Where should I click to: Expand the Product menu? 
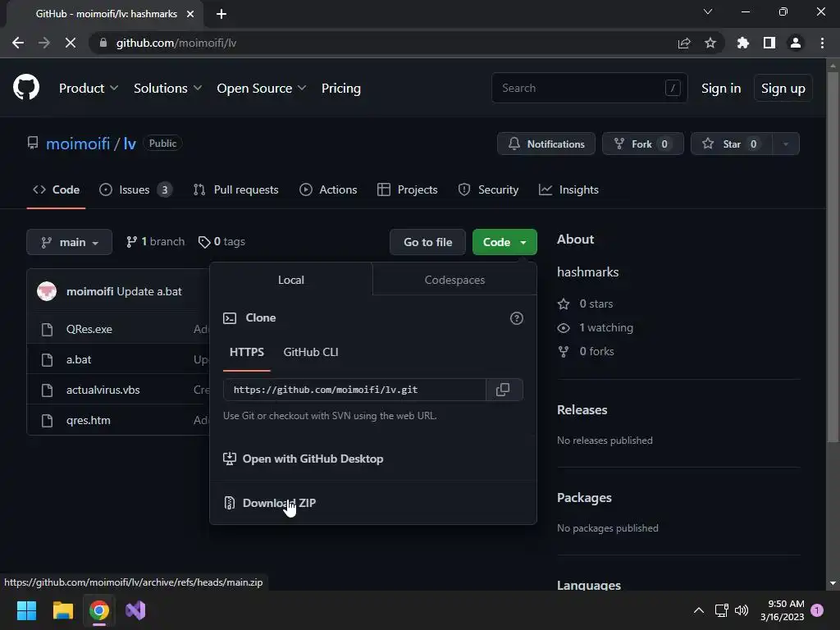[x=89, y=88]
